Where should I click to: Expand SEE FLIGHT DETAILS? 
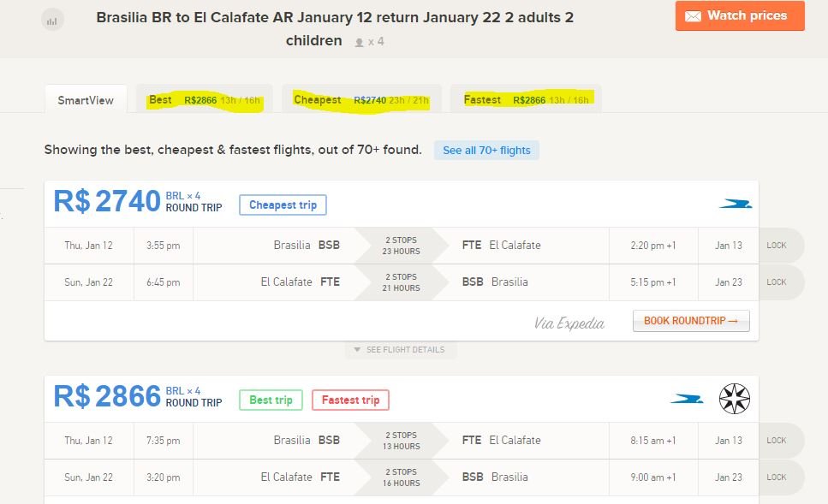click(x=402, y=350)
